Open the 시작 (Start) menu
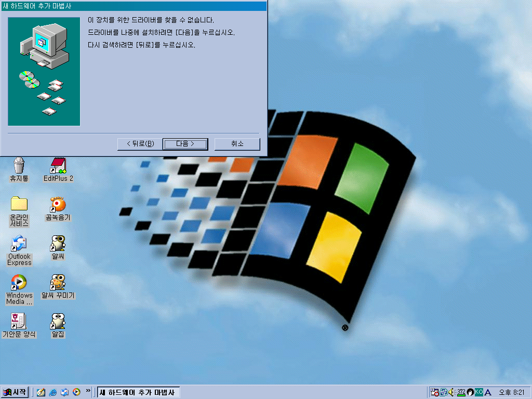 [16, 392]
